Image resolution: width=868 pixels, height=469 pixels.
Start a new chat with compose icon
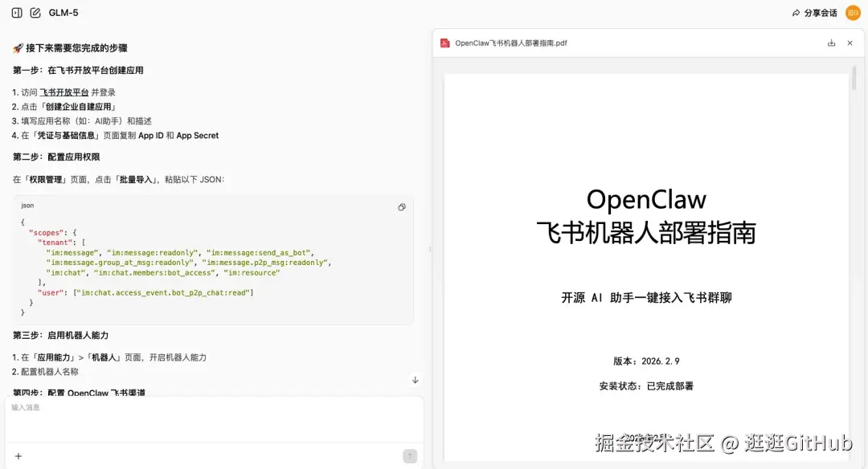point(35,13)
